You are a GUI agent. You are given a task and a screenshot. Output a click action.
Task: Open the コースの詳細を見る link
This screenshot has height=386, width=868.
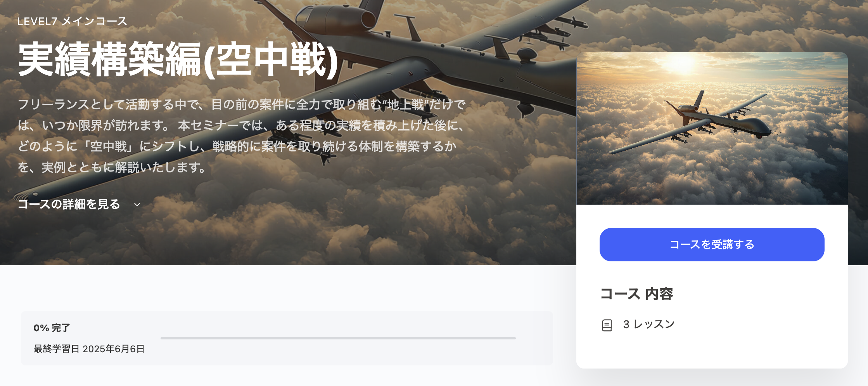tap(69, 204)
